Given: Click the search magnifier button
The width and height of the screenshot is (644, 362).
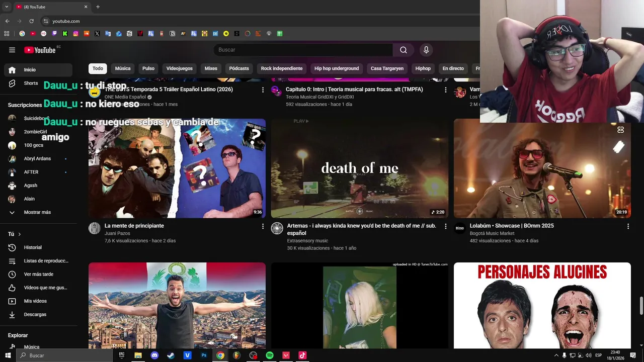Looking at the screenshot, I should tap(404, 50).
